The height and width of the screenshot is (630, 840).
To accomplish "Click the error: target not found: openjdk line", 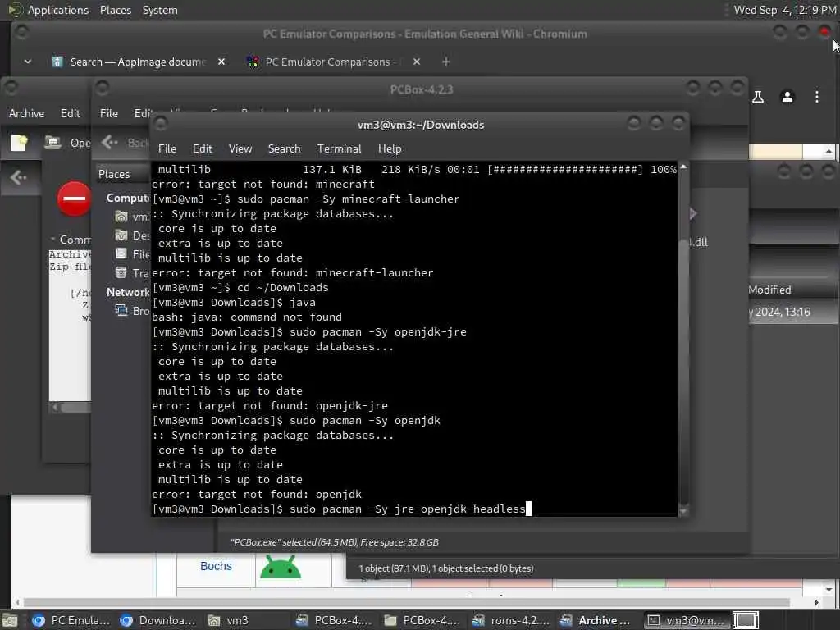I will tap(257, 495).
